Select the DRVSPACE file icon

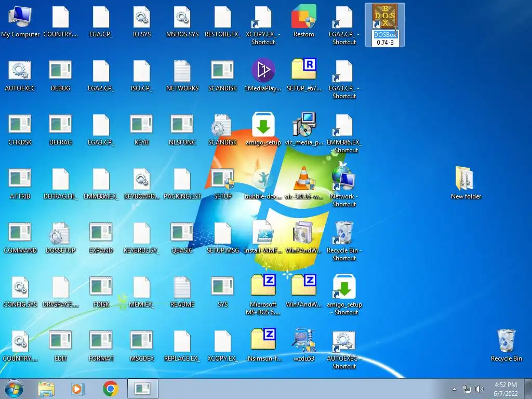(x=60, y=287)
